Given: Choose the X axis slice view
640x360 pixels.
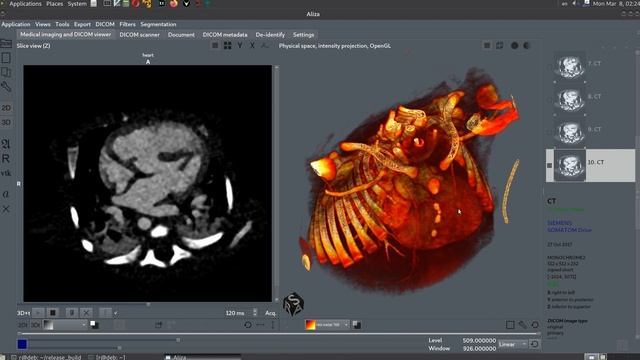Looking at the screenshot, I should point(252,46).
